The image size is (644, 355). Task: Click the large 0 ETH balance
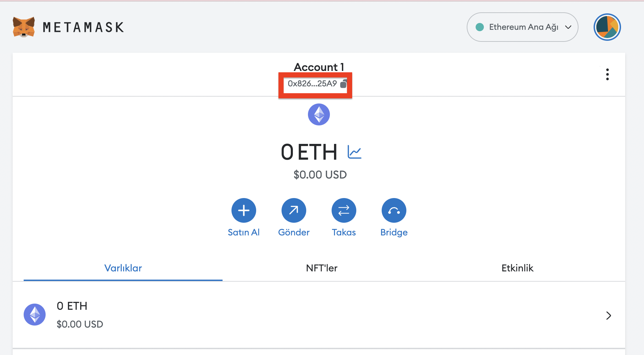(309, 152)
